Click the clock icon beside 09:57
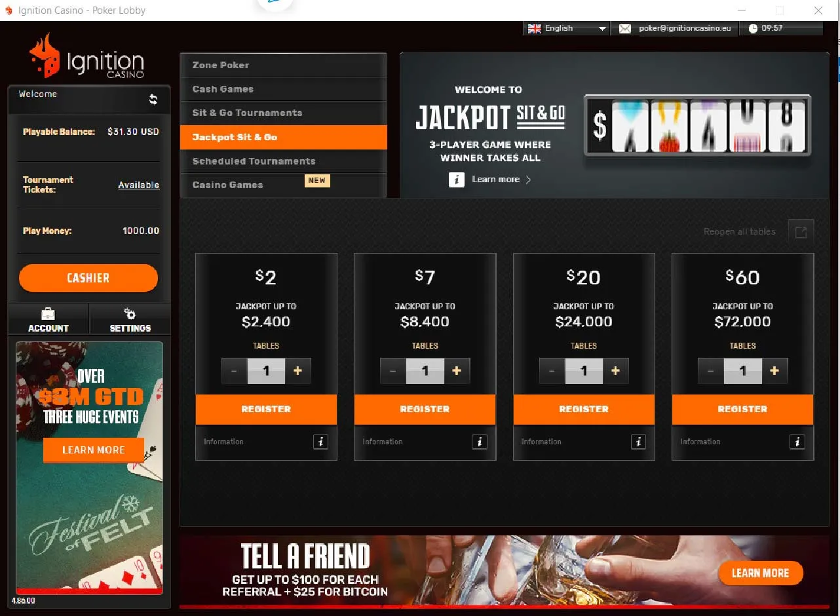Viewport: 840px width, 616px height. click(753, 29)
